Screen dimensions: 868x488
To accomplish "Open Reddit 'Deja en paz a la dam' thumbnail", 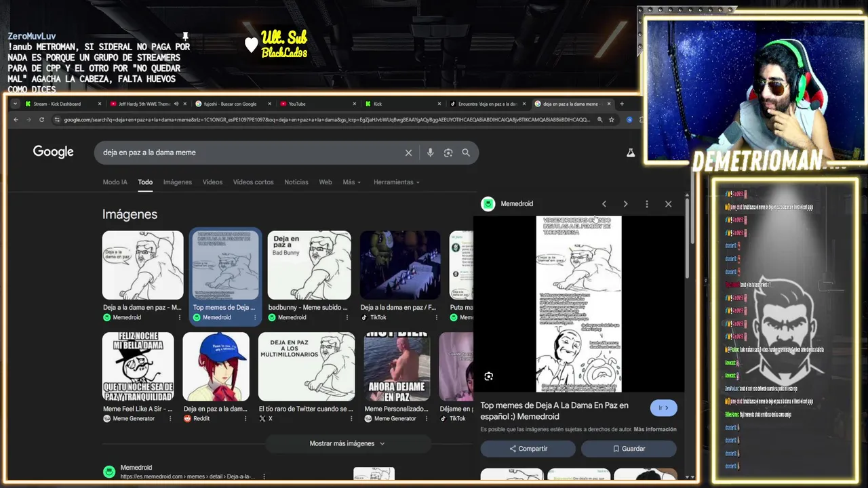I will tap(216, 367).
